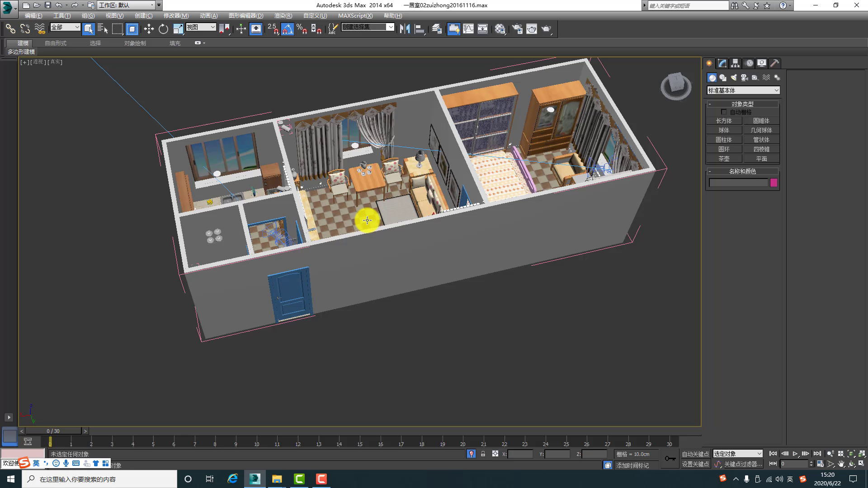Open the 选定对象 key filter dropdown
The width and height of the screenshot is (868, 488).
tap(738, 454)
